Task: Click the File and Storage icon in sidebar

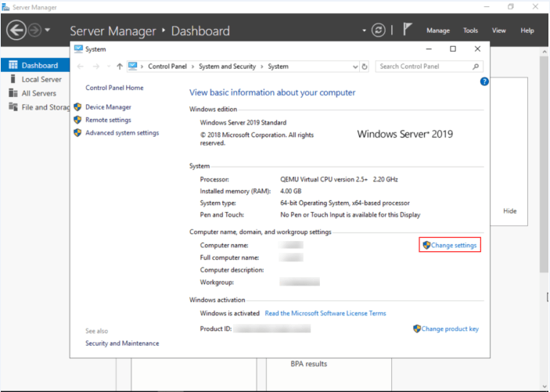Action: (13, 106)
